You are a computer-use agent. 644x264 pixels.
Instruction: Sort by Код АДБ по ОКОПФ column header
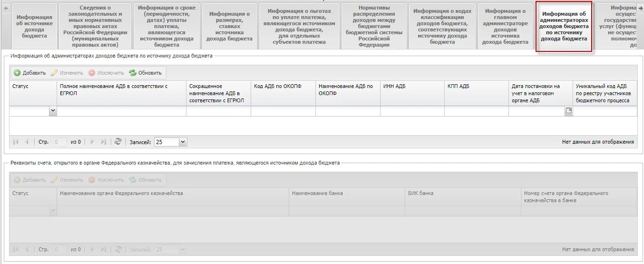click(x=283, y=93)
